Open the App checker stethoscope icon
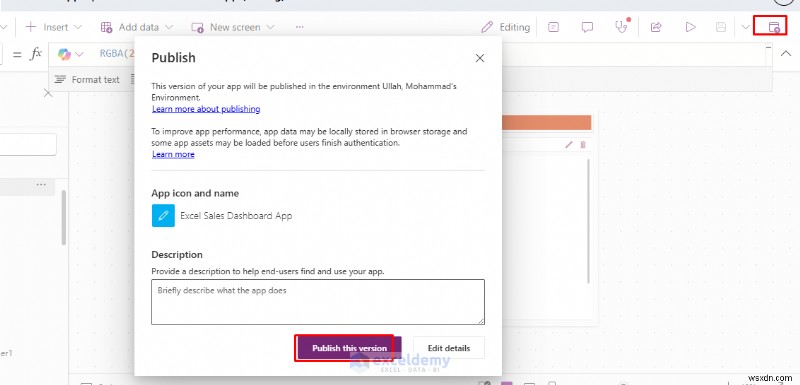This screenshot has height=385, width=800. point(621,27)
